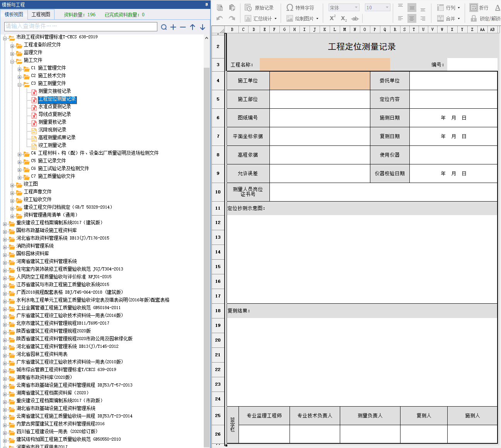Click column header AA
This screenshot has height=448, width=501.
click(x=482, y=29)
